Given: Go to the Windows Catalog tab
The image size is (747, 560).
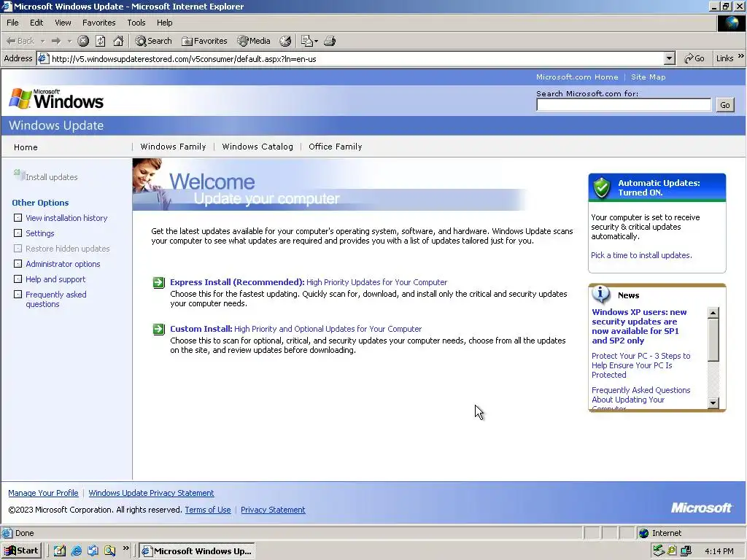Looking at the screenshot, I should pos(258,147).
